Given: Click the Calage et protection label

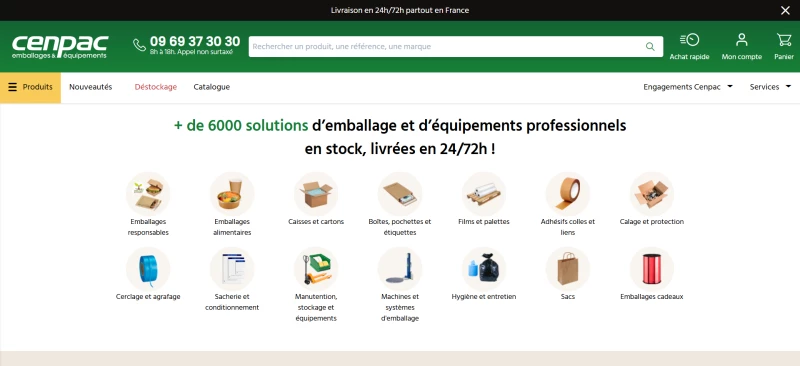Looking at the screenshot, I should [x=652, y=222].
